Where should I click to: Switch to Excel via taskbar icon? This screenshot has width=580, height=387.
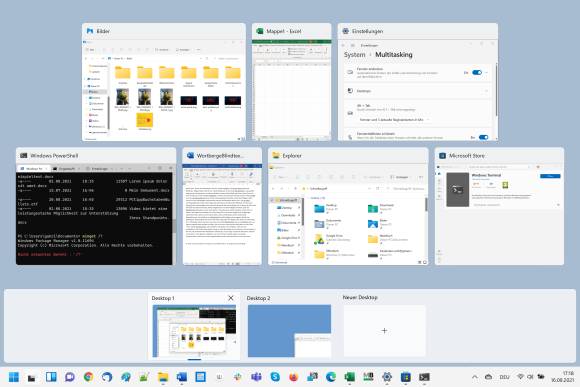coord(350,377)
